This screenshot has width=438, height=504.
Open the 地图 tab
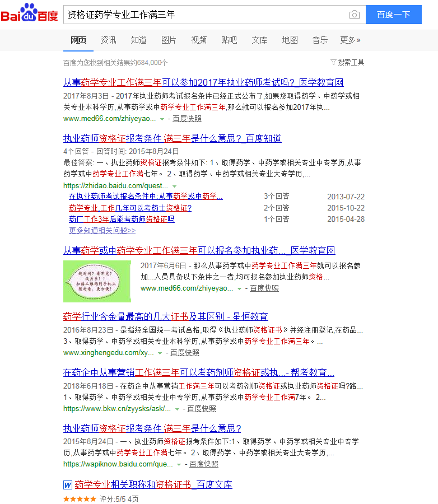(x=290, y=40)
